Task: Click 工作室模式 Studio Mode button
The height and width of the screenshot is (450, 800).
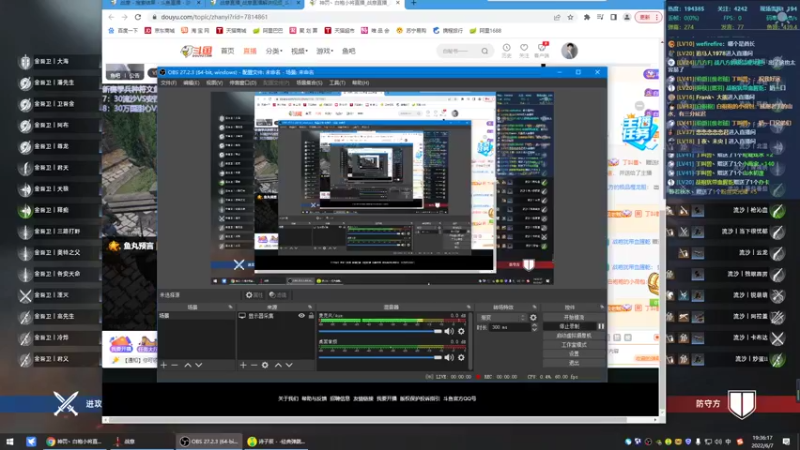Action: tap(574, 345)
